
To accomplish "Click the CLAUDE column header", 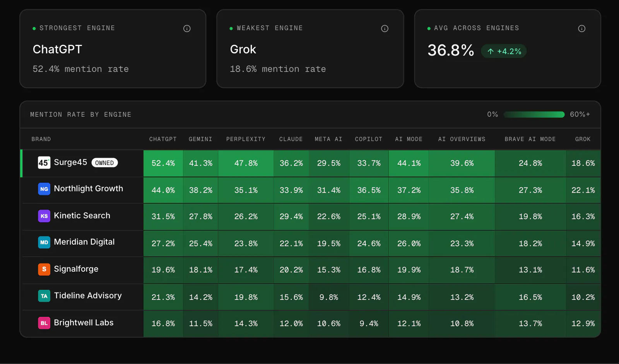I will tap(291, 139).
